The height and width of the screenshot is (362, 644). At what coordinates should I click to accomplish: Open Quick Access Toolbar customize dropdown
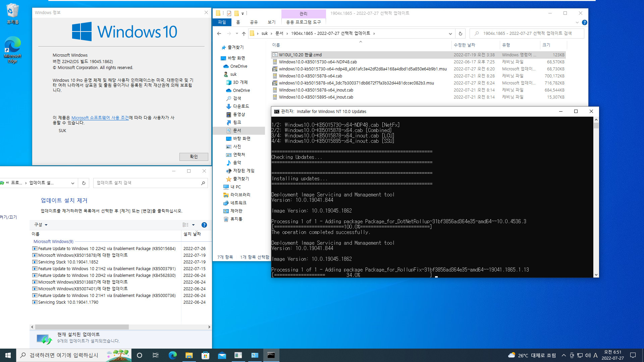coord(243,13)
